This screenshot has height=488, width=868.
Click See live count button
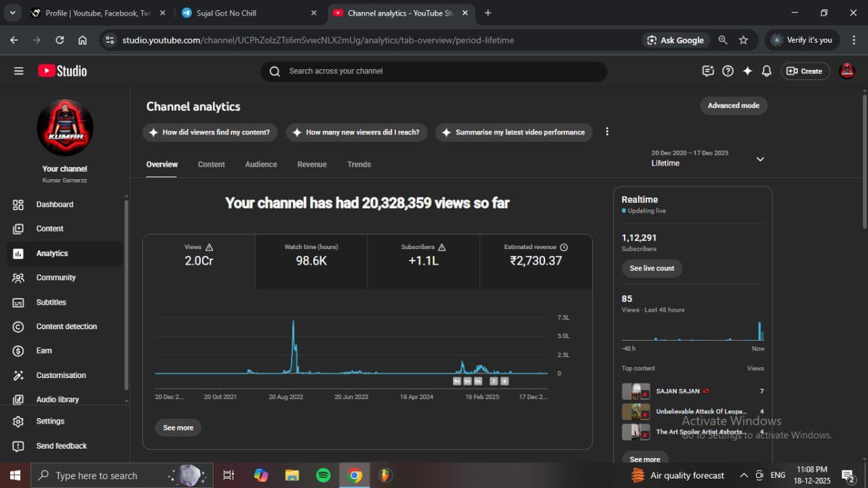pyautogui.click(x=652, y=268)
